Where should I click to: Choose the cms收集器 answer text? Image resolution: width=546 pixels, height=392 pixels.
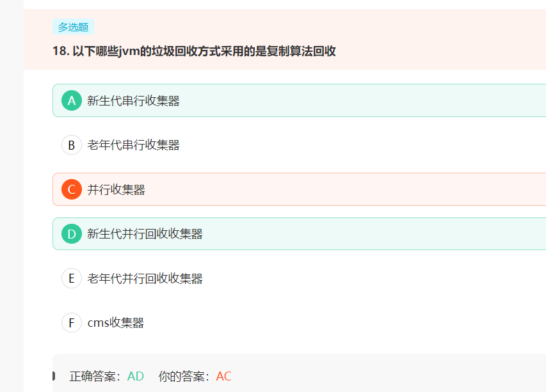(115, 323)
